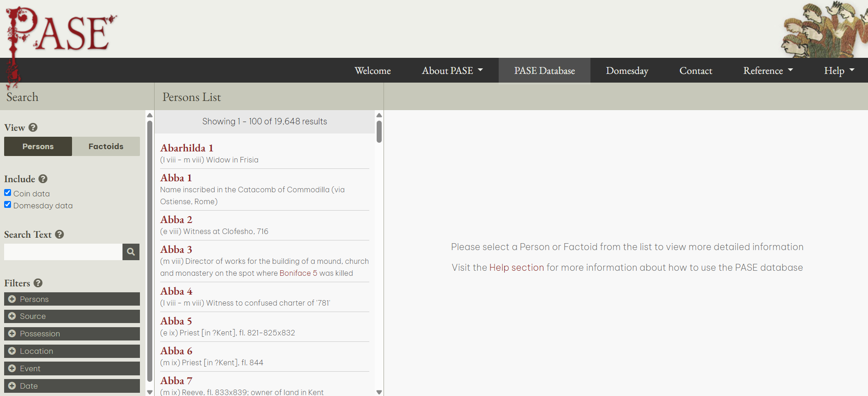Click the help icon beside Include
This screenshot has height=396, width=868.
43,179
